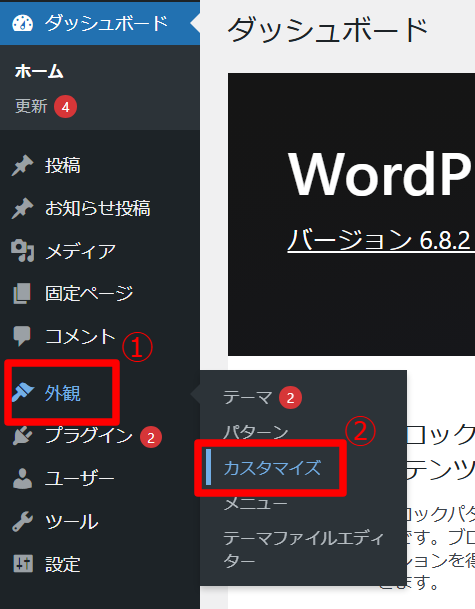Click the pushpin icon beside 投稿
Image resolution: width=475 pixels, height=609 pixels.
(x=23, y=165)
